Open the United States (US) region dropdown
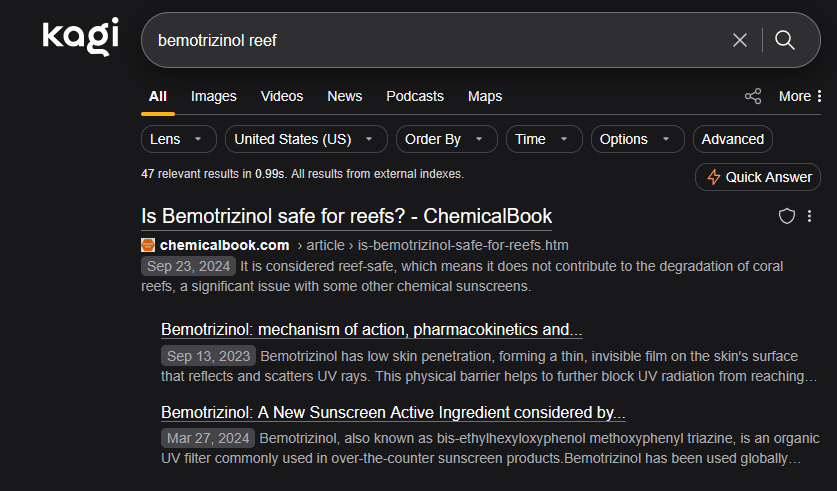Screen dimensions: 837x491 pyautogui.click(x=306, y=139)
